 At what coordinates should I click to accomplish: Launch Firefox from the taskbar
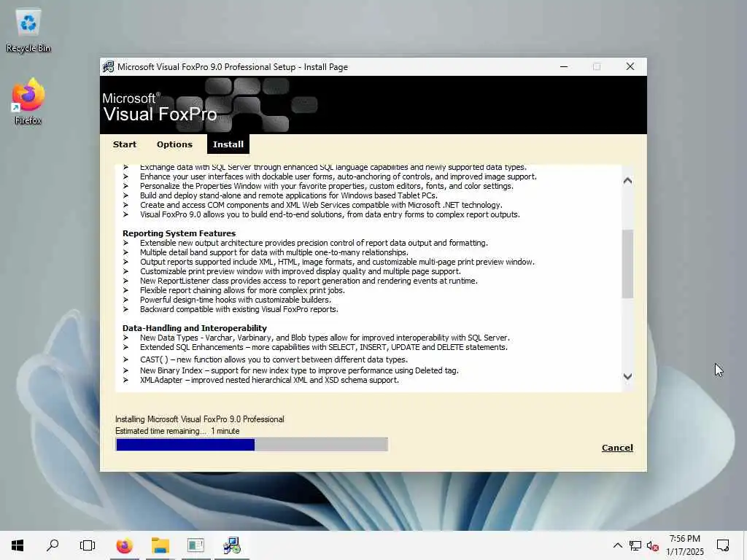[124, 545]
